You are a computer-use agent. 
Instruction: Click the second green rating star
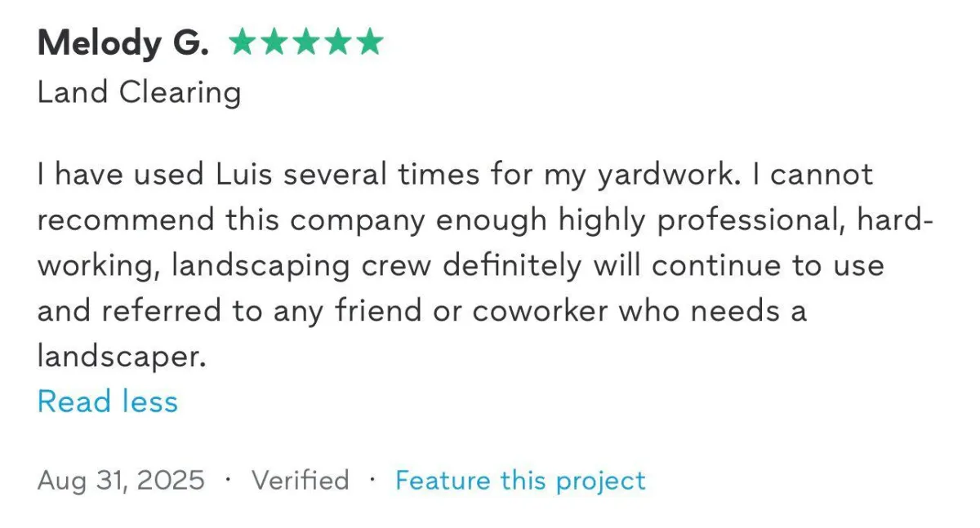click(x=274, y=42)
